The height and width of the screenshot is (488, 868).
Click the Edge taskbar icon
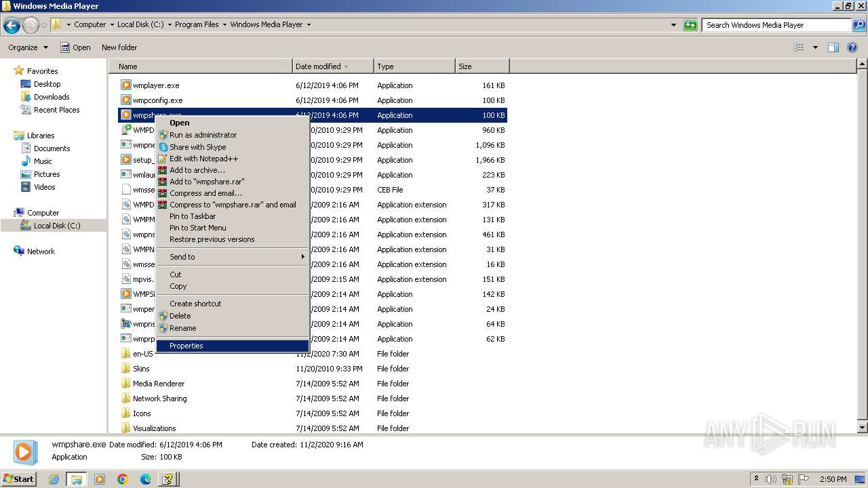(145, 479)
